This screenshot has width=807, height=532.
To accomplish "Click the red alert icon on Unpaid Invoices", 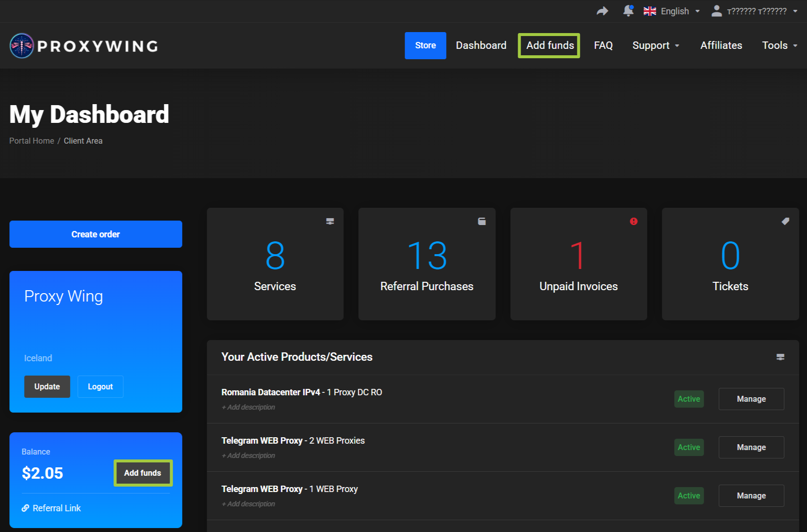I will point(634,221).
